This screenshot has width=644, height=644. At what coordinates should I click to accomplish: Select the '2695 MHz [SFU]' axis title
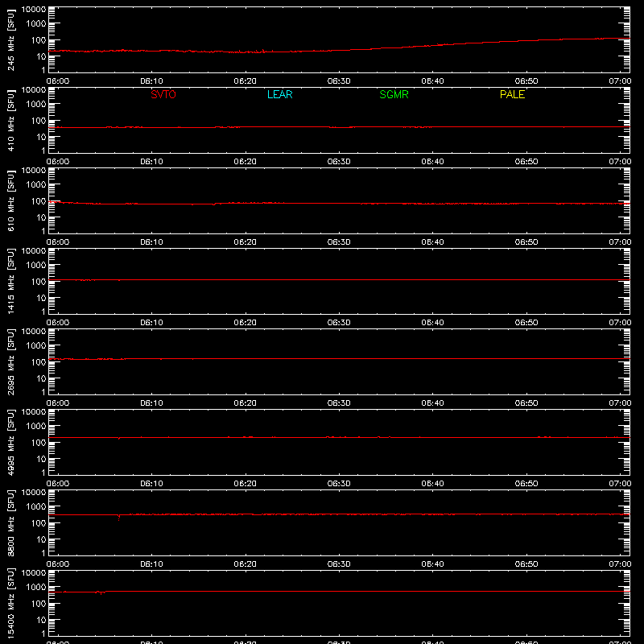click(x=10, y=361)
